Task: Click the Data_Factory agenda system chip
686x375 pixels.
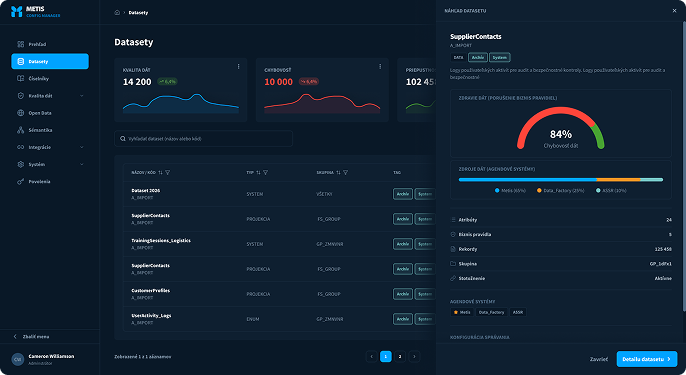Action: (x=491, y=312)
